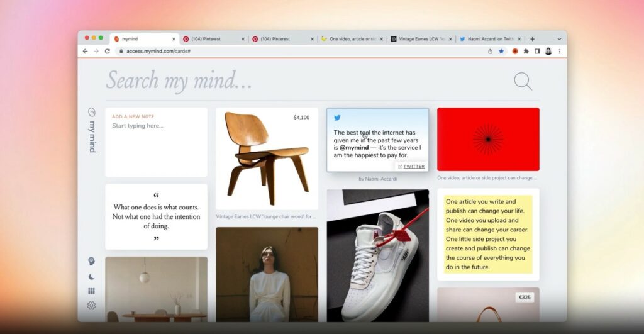The height and width of the screenshot is (334, 644).
Task: Open the white sneaker image card
Action: 378,255
